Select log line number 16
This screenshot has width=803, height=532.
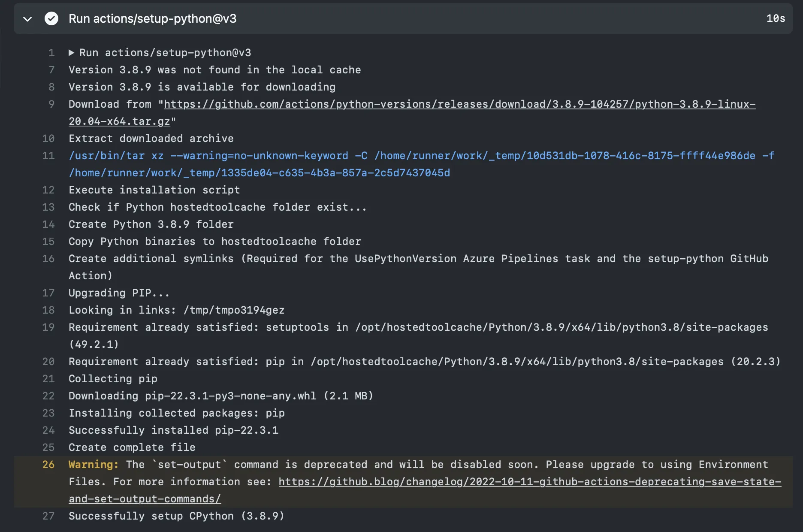[x=48, y=259]
